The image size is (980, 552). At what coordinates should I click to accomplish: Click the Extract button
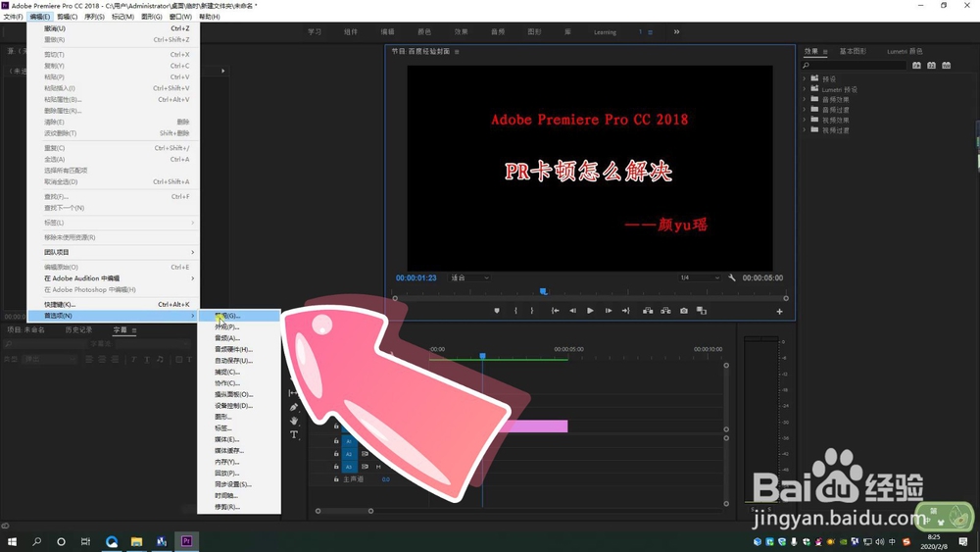point(666,311)
